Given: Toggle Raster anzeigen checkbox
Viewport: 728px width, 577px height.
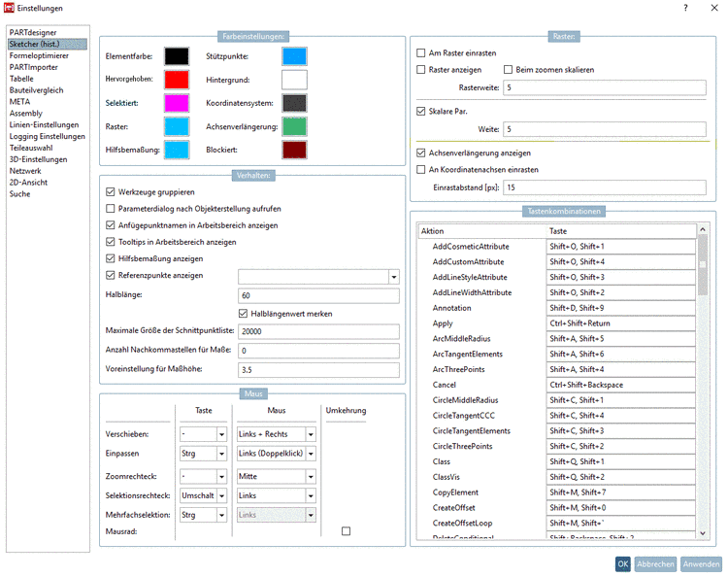Looking at the screenshot, I should [420, 70].
